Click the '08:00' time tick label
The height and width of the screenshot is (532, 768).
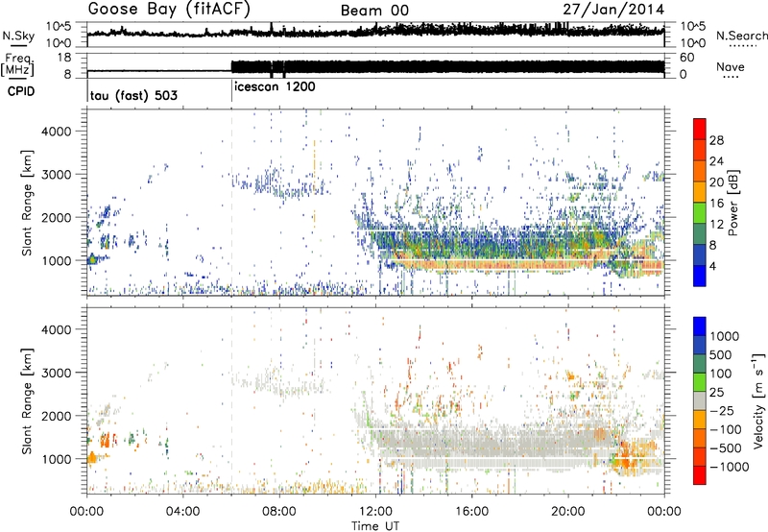[279, 512]
